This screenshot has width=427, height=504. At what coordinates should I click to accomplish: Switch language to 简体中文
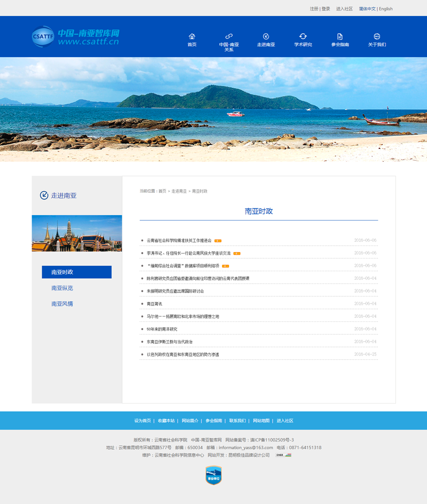(367, 9)
